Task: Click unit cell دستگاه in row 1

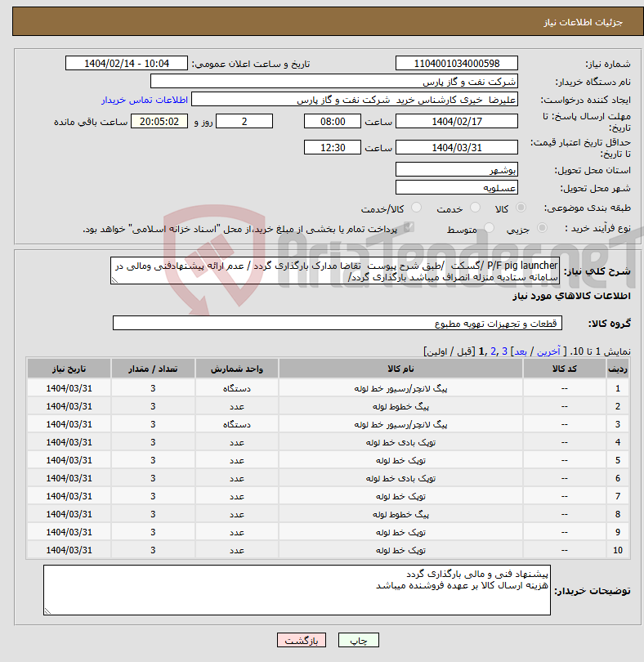Action: click(236, 388)
